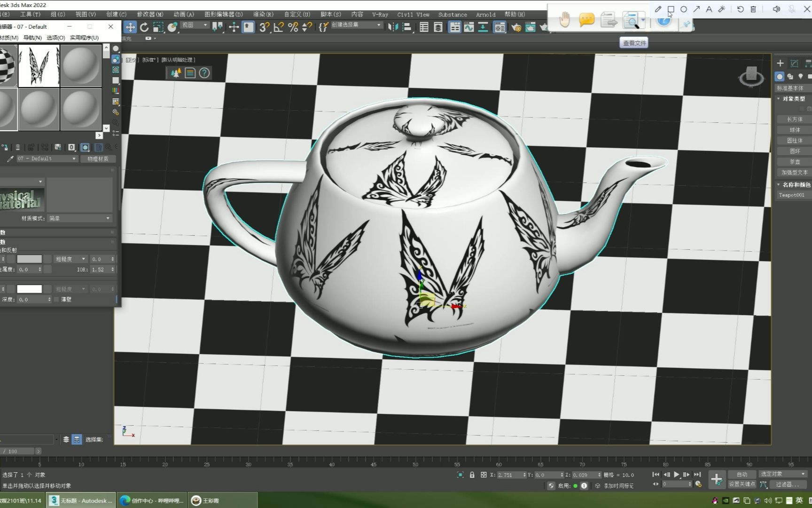Open the Curve Editor icon

[x=469, y=27]
